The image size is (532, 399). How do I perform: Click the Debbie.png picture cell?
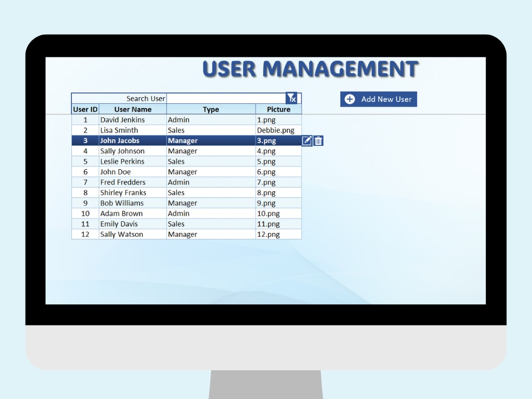tap(279, 130)
